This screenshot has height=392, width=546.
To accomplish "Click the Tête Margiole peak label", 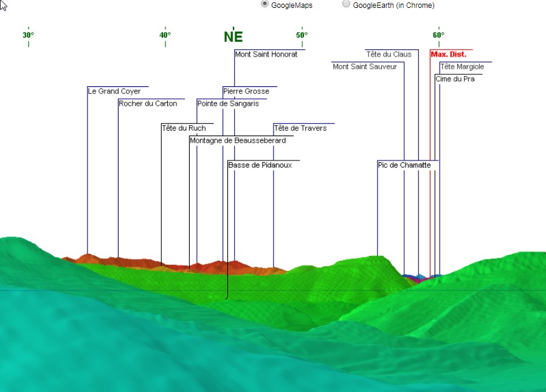I will (462, 66).
